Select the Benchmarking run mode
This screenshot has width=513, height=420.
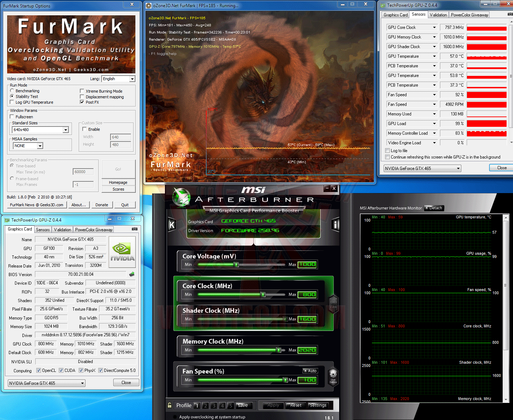coord(12,91)
